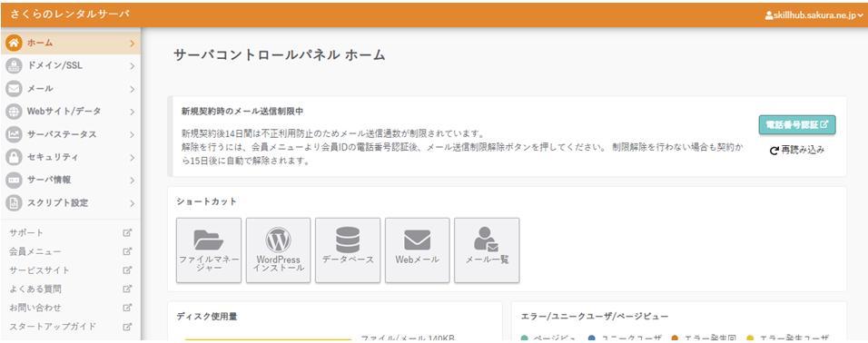
Task: Expand the メール menu chevron
Action: coord(132,89)
